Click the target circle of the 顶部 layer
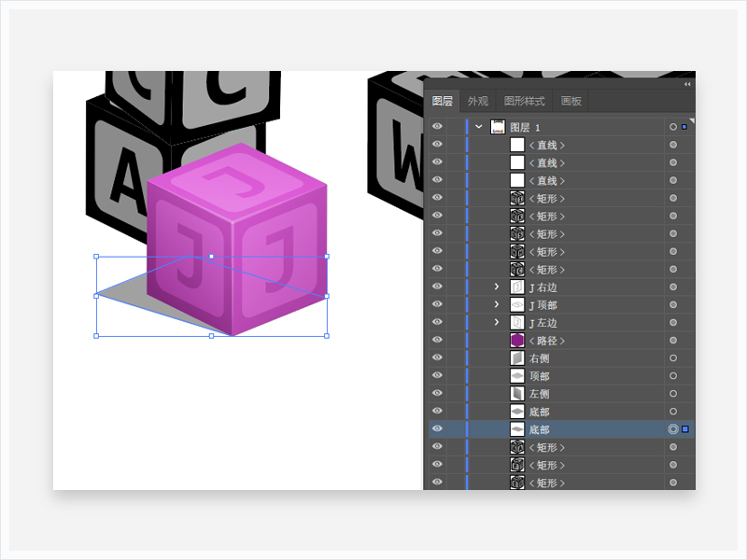 click(x=672, y=376)
